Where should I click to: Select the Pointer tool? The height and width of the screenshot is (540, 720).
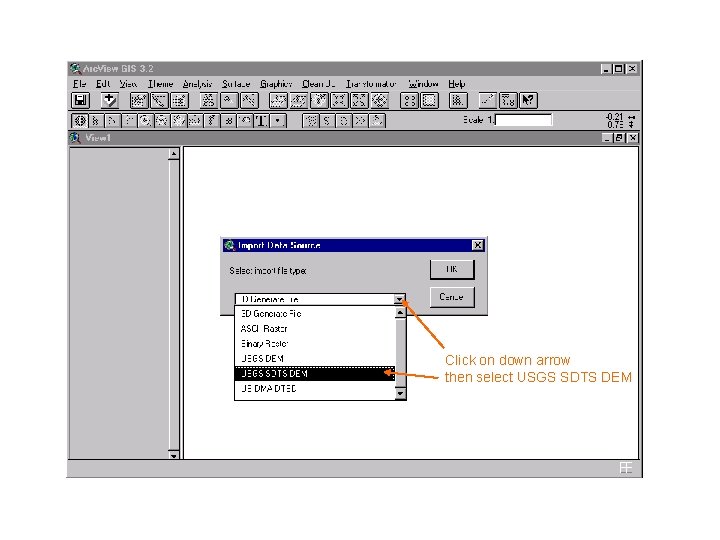click(96, 121)
